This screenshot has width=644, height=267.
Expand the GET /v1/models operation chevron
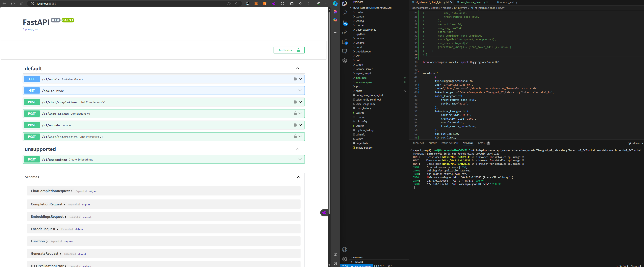point(300,79)
